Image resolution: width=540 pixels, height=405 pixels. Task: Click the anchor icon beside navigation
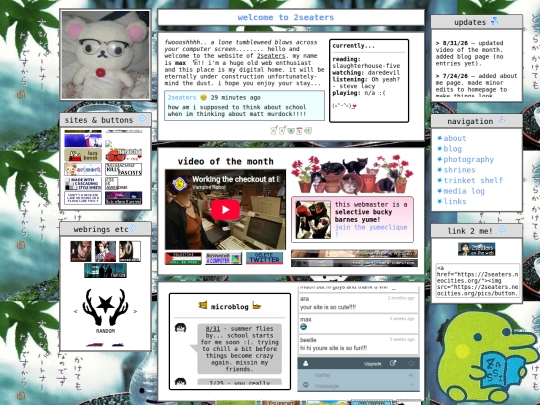[502, 120]
